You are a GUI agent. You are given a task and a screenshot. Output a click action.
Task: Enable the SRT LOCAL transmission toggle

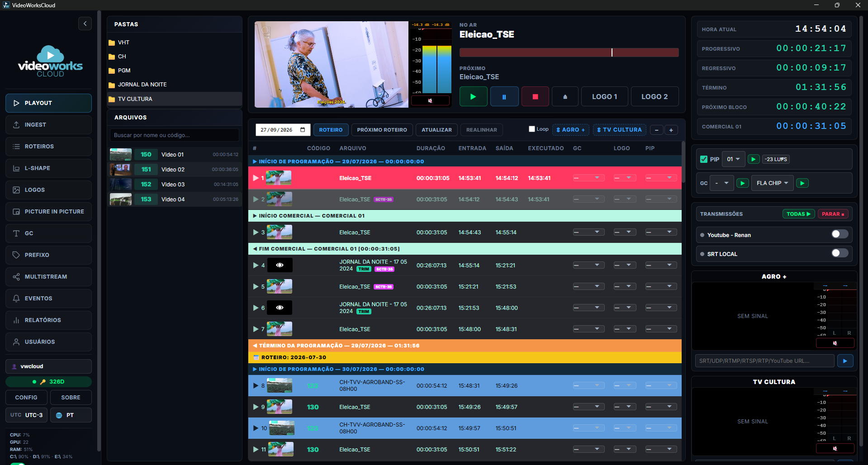840,253
